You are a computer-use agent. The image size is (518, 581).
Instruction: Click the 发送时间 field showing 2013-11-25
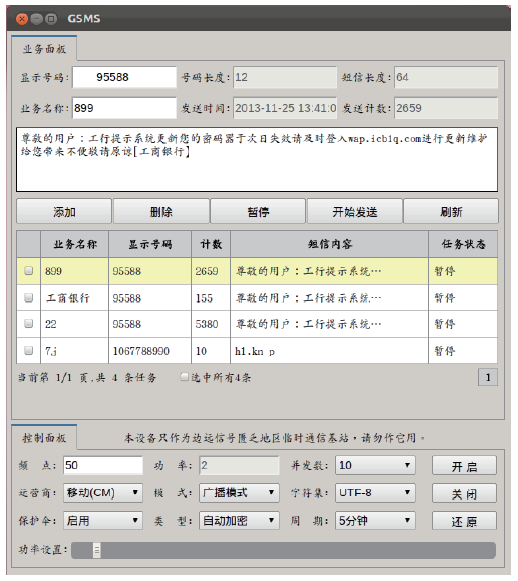(x=285, y=108)
